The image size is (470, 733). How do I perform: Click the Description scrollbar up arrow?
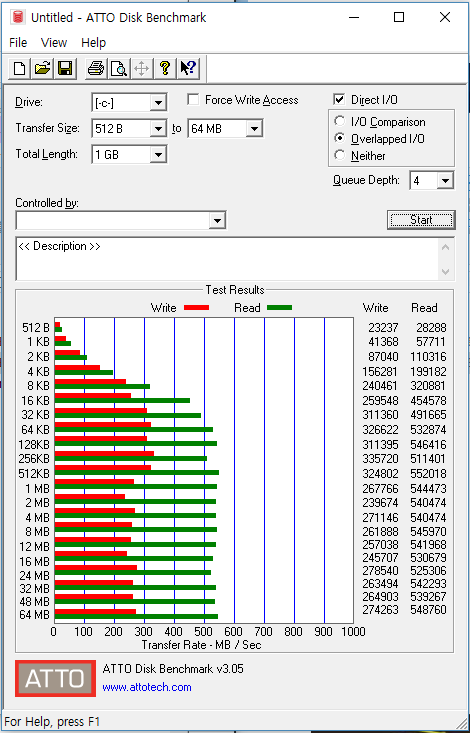tap(446, 246)
